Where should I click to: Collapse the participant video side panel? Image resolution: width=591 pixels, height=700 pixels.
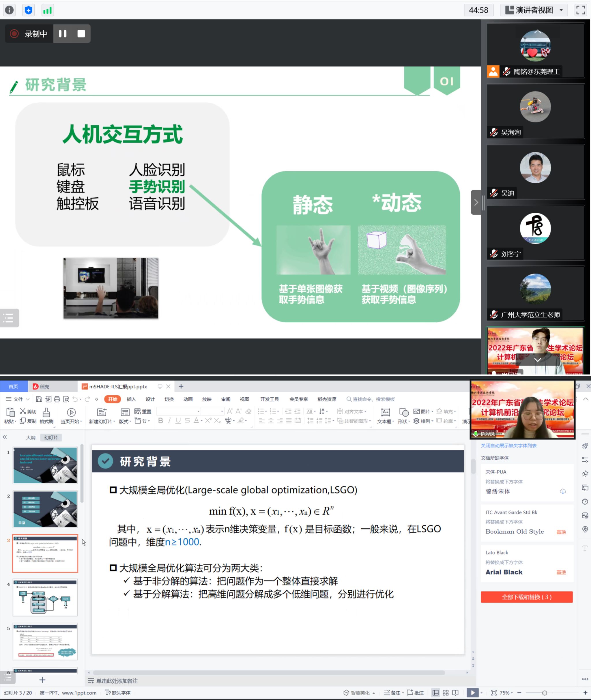coord(476,202)
